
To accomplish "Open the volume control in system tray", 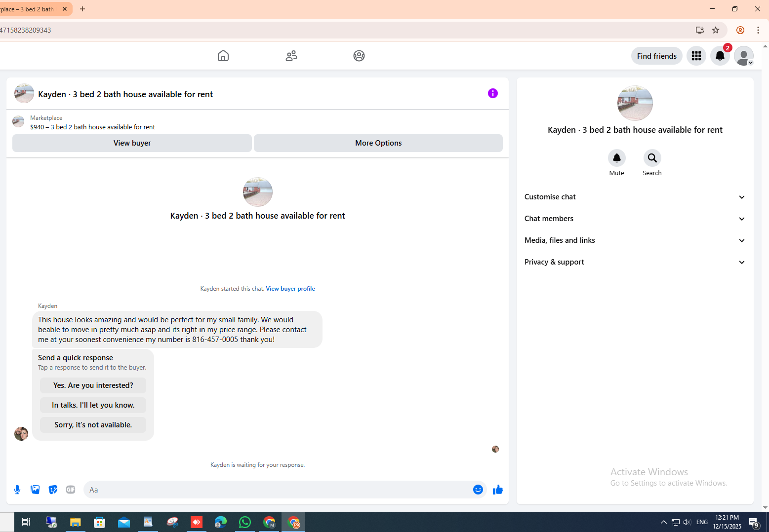I will pyautogui.click(x=687, y=522).
